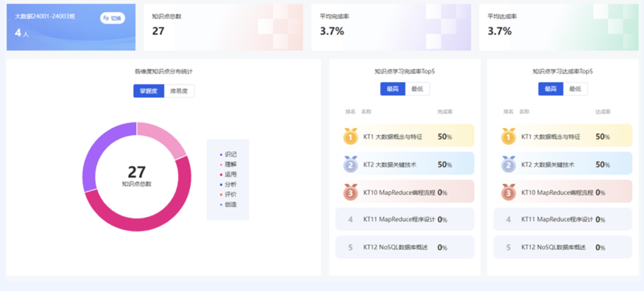The width and height of the screenshot is (644, 291).
Task: Select 最低 in the completion rate Top5 panel
Action: (417, 89)
